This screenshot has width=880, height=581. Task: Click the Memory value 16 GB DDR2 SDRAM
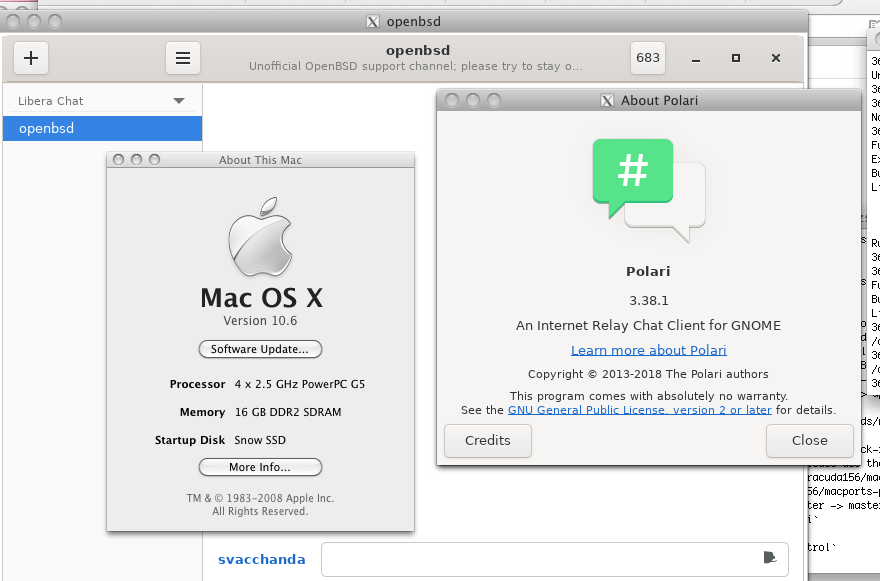(x=288, y=413)
